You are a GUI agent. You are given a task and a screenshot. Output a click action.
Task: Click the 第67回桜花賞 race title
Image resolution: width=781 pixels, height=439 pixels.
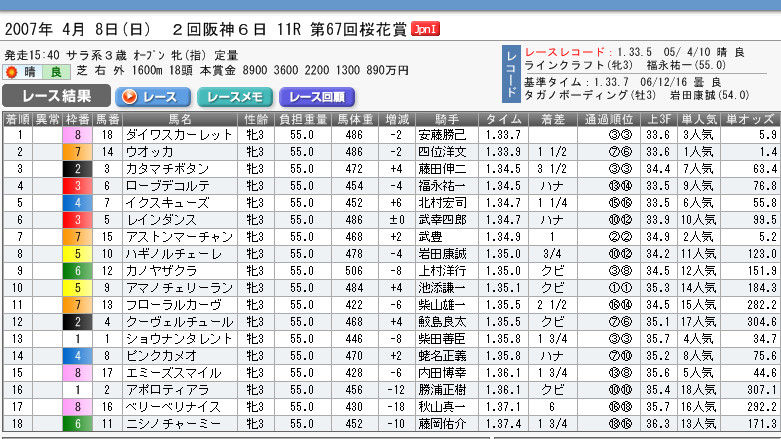358,29
